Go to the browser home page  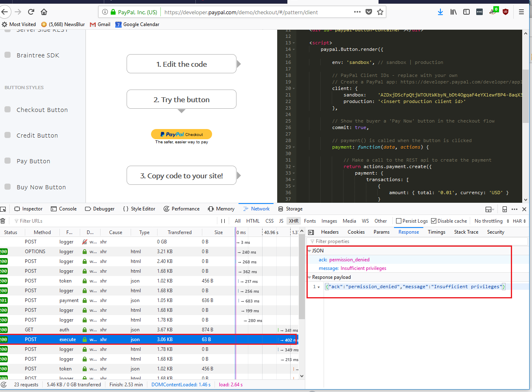[x=44, y=12]
